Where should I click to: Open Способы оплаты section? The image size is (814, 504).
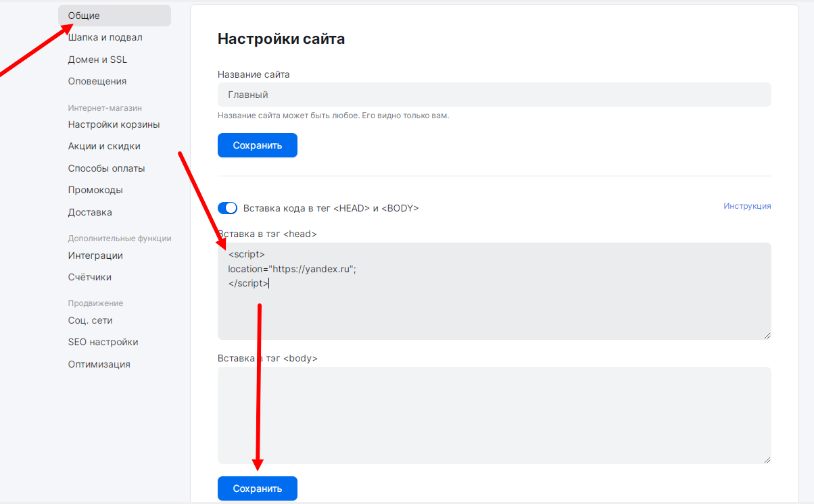click(106, 168)
